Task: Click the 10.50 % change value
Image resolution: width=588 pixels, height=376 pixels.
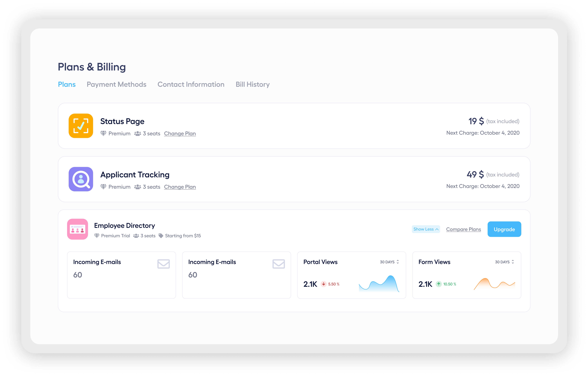Action: 449,284
